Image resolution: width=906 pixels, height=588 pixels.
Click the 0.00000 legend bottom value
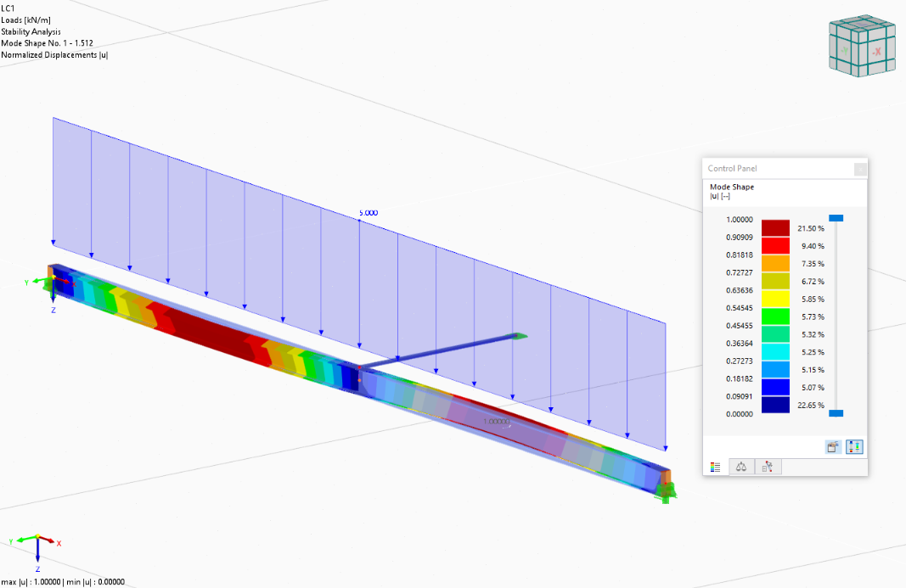(740, 414)
